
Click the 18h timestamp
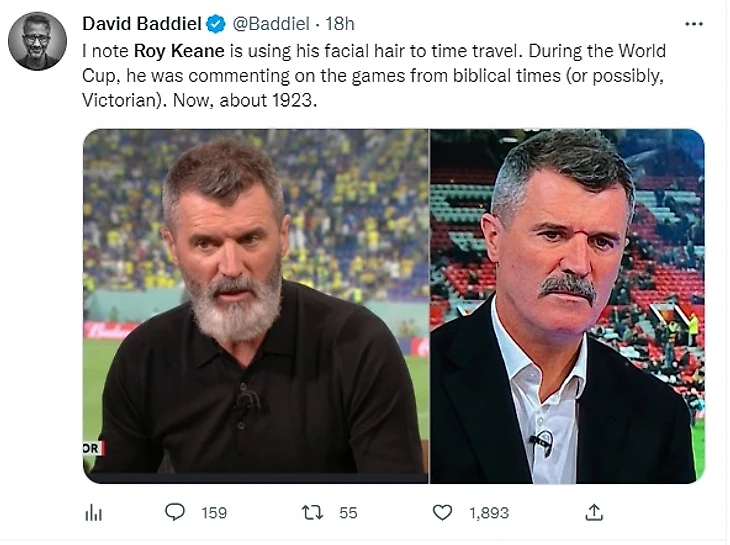[x=339, y=24]
